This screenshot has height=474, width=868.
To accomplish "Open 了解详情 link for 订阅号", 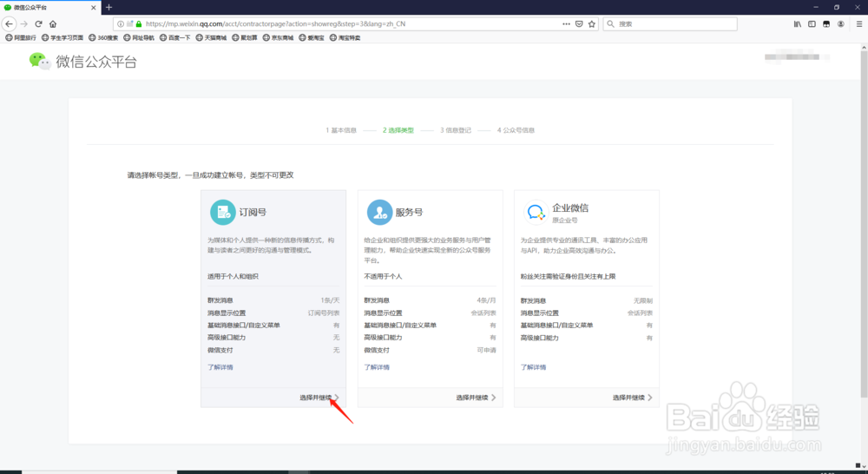I will (220, 367).
